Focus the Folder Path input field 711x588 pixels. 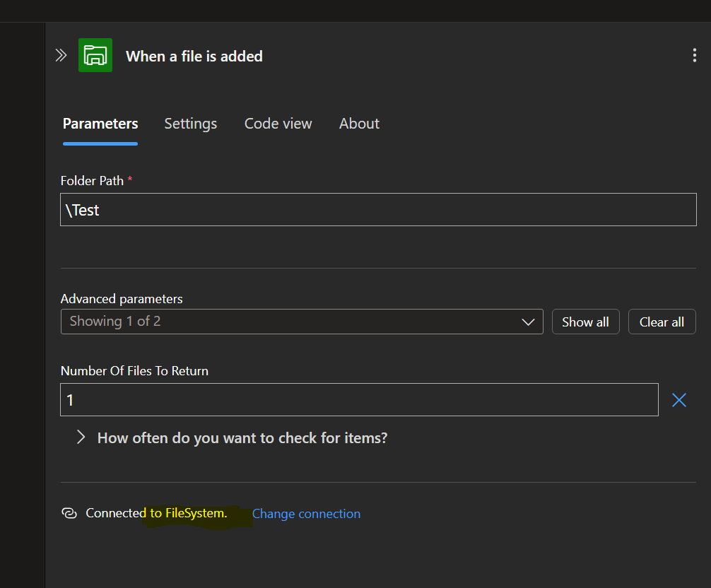click(378, 211)
